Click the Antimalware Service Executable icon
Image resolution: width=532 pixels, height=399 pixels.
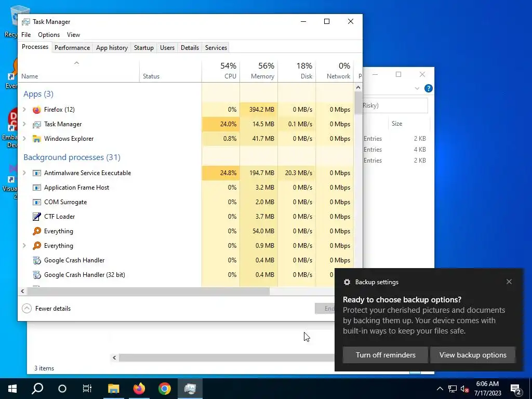click(x=37, y=173)
